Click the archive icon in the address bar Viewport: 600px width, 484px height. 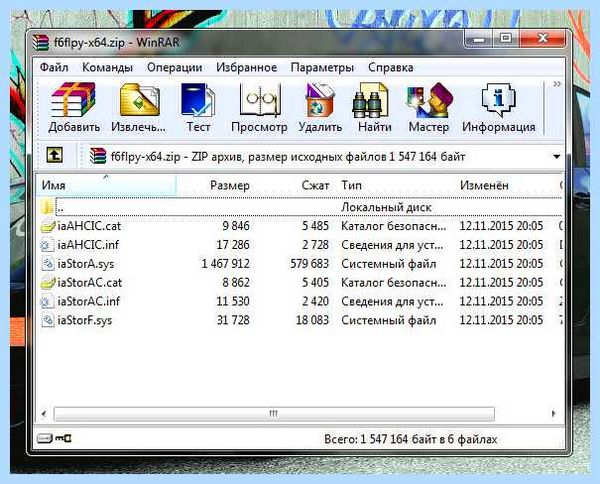pos(98,156)
